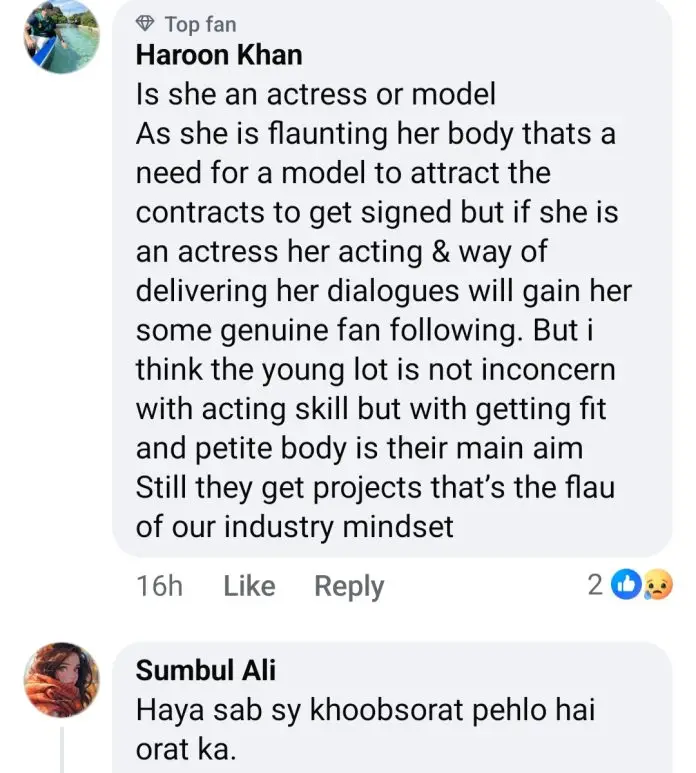The height and width of the screenshot is (773, 696).
Task: Click the blue thumbs-up reaction icon
Action: coord(627,585)
